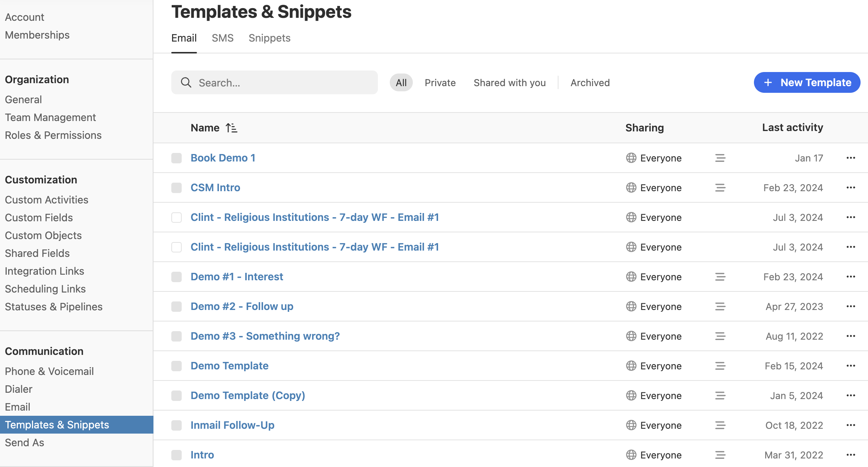Image resolution: width=868 pixels, height=467 pixels.
Task: Click the lines icon in CSM Intro row
Action: [720, 187]
